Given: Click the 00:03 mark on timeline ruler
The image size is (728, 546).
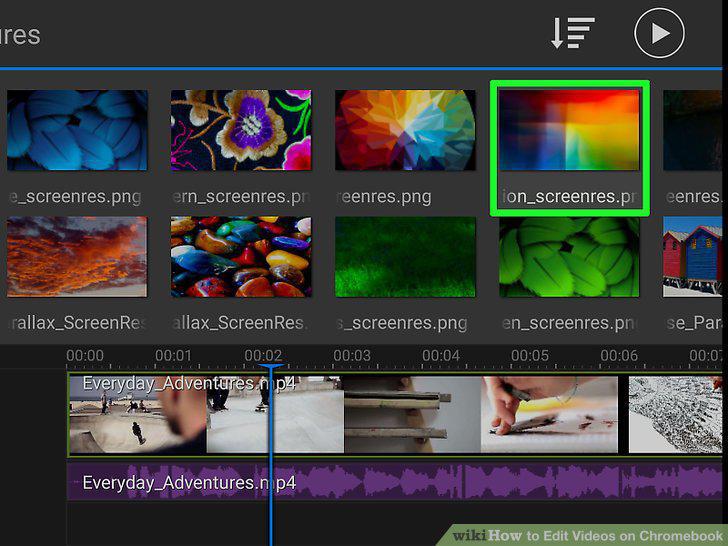Looking at the screenshot, I should [352, 356].
